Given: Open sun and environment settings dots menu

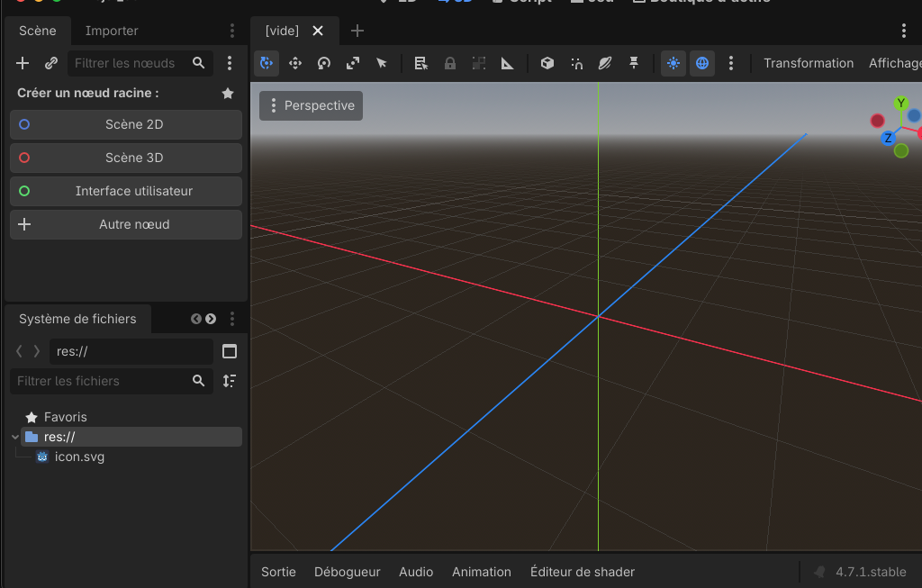Looking at the screenshot, I should pyautogui.click(x=731, y=63).
